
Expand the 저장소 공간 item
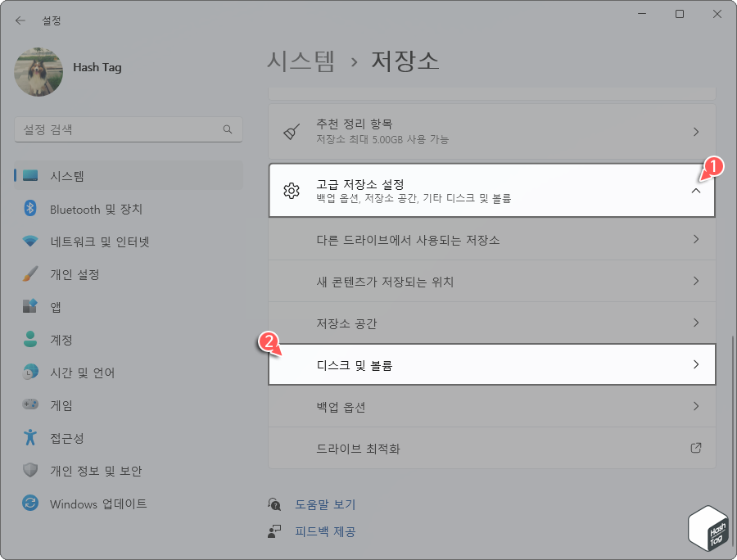(695, 323)
